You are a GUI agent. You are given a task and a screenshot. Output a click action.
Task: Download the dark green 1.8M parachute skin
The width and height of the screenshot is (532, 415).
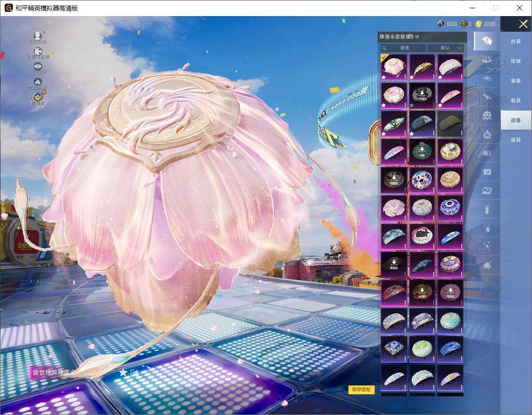pyautogui.click(x=422, y=151)
